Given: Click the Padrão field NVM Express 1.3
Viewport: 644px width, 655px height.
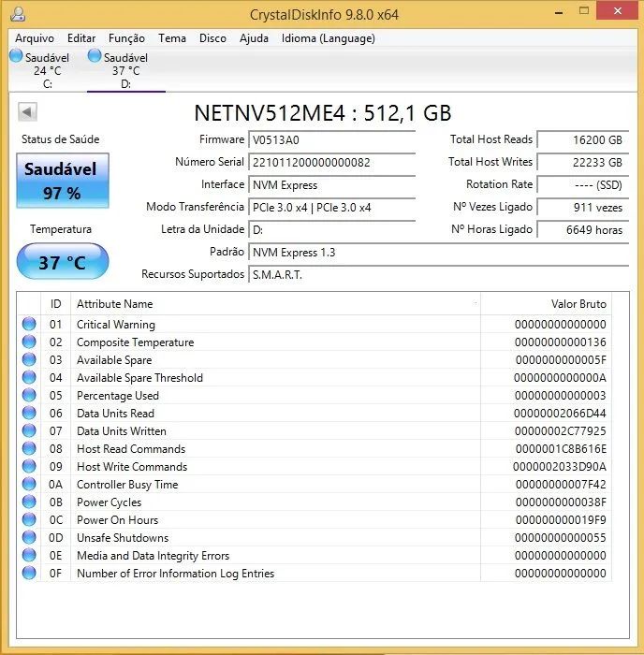Looking at the screenshot, I should tap(438, 253).
